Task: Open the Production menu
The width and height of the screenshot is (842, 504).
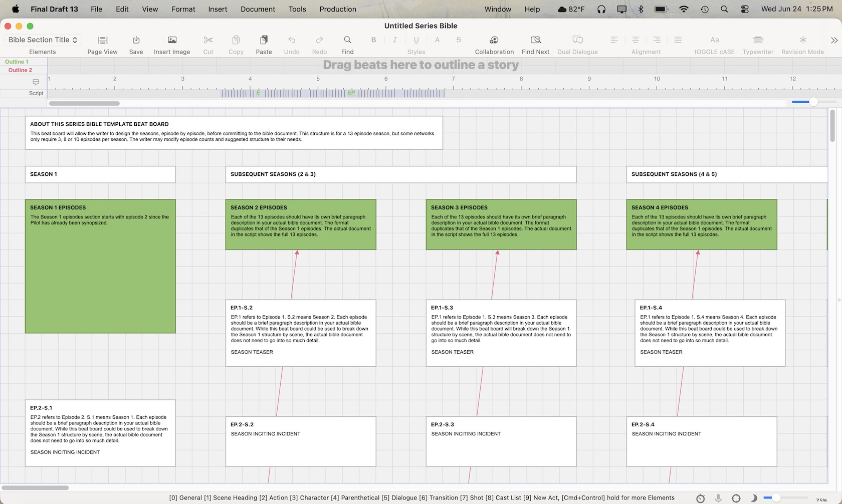Action: (338, 9)
